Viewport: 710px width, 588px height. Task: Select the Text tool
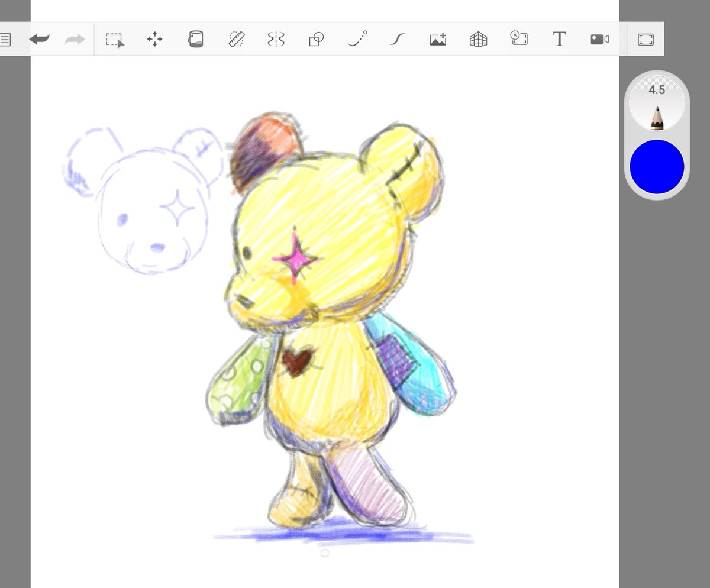tap(559, 40)
